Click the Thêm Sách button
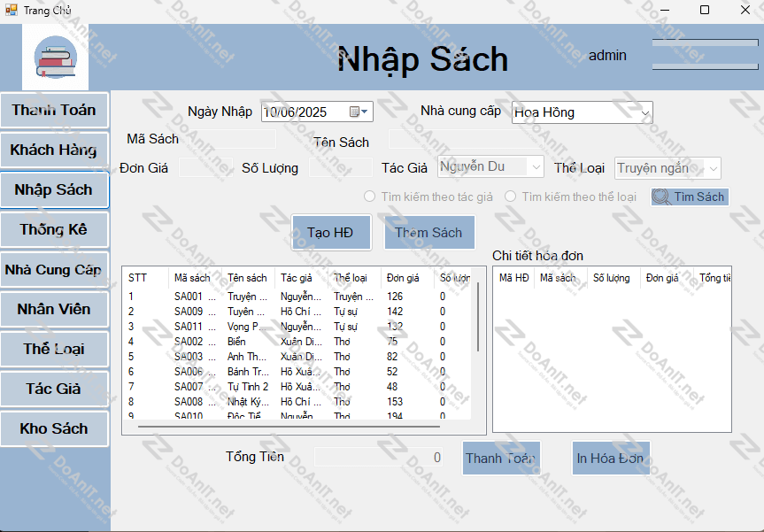Image resolution: width=764 pixels, height=532 pixels. click(428, 232)
